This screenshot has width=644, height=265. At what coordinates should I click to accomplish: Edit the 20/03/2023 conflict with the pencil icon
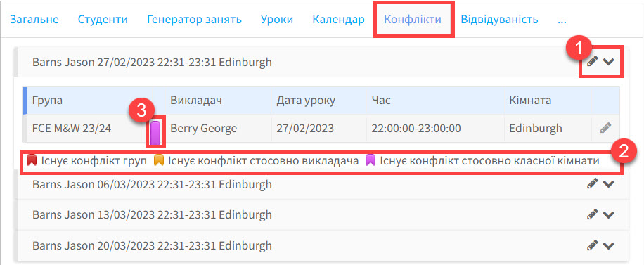pyautogui.click(x=592, y=245)
